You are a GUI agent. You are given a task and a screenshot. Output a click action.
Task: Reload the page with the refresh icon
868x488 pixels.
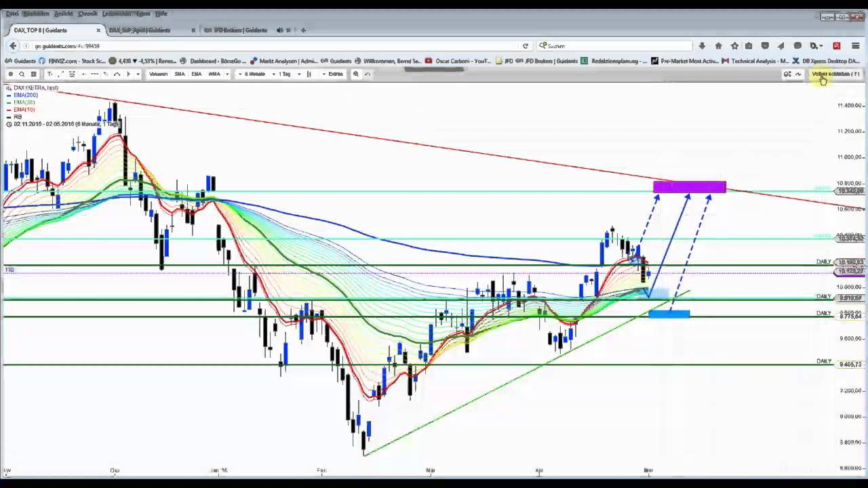tap(525, 46)
